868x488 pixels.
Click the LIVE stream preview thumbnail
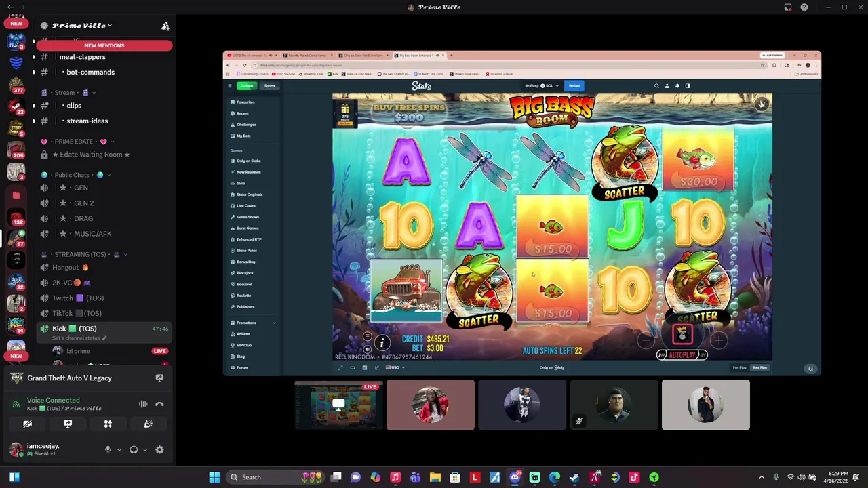tap(338, 405)
